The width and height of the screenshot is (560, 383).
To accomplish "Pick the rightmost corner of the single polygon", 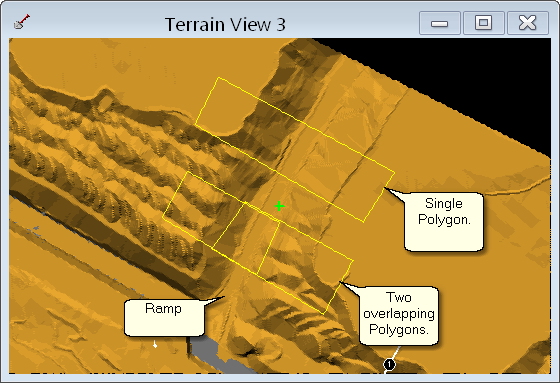I will (x=395, y=173).
